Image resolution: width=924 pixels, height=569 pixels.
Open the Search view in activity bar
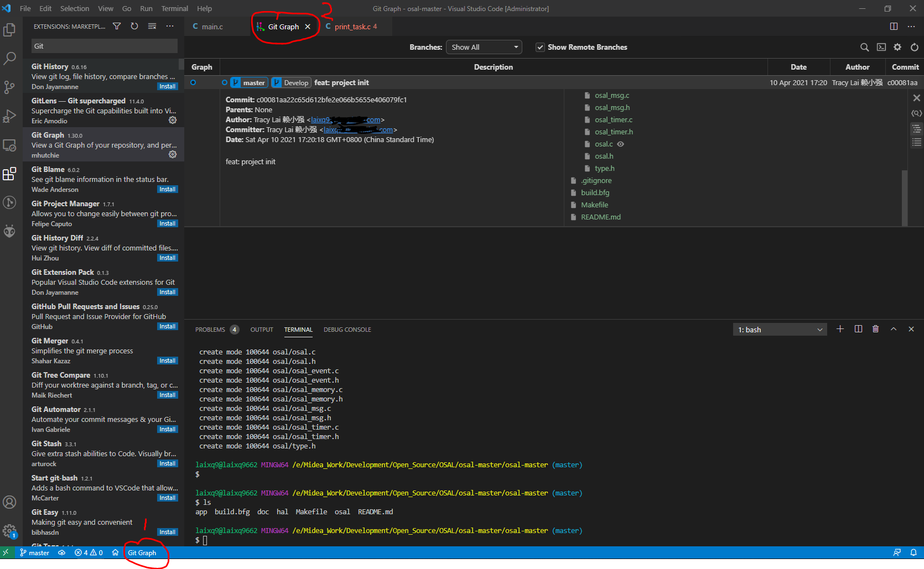tap(9, 58)
